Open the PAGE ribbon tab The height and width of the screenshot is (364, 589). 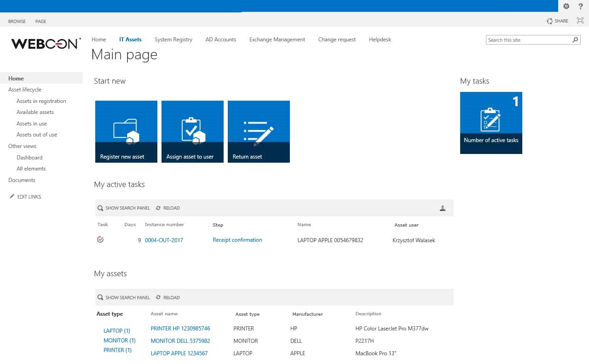(40, 21)
